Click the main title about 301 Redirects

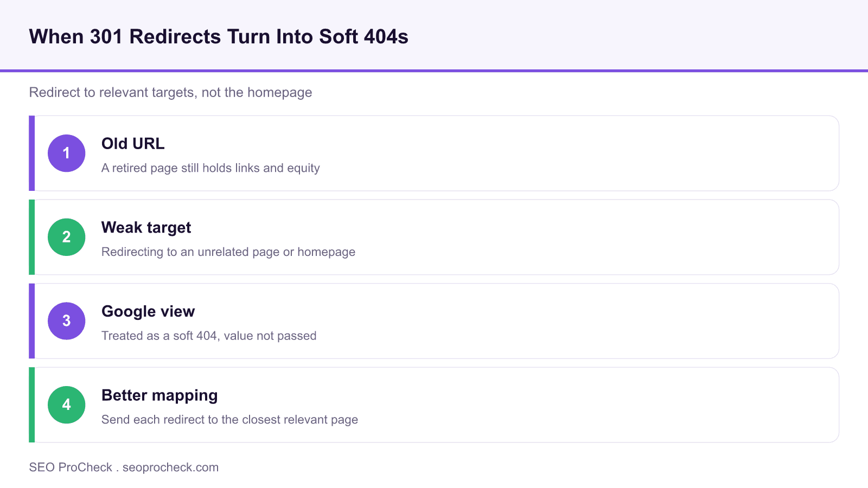pyautogui.click(x=219, y=37)
